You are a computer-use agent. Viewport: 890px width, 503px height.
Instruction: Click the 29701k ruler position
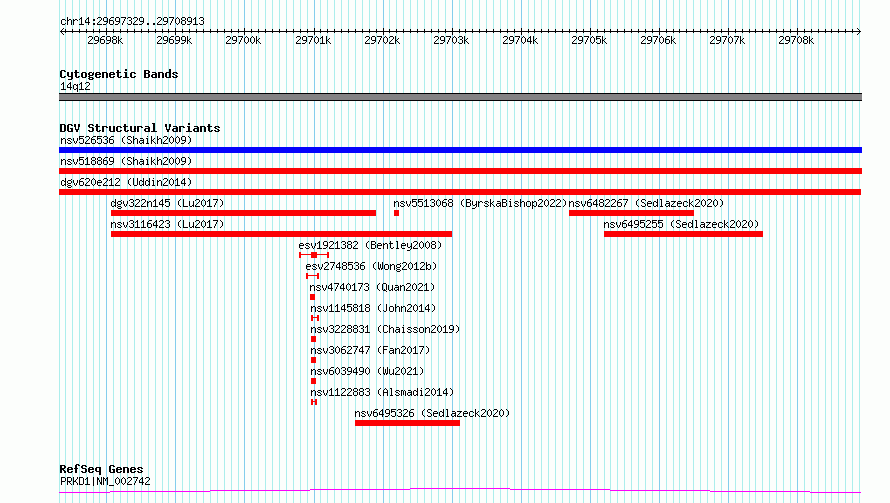[x=313, y=40]
